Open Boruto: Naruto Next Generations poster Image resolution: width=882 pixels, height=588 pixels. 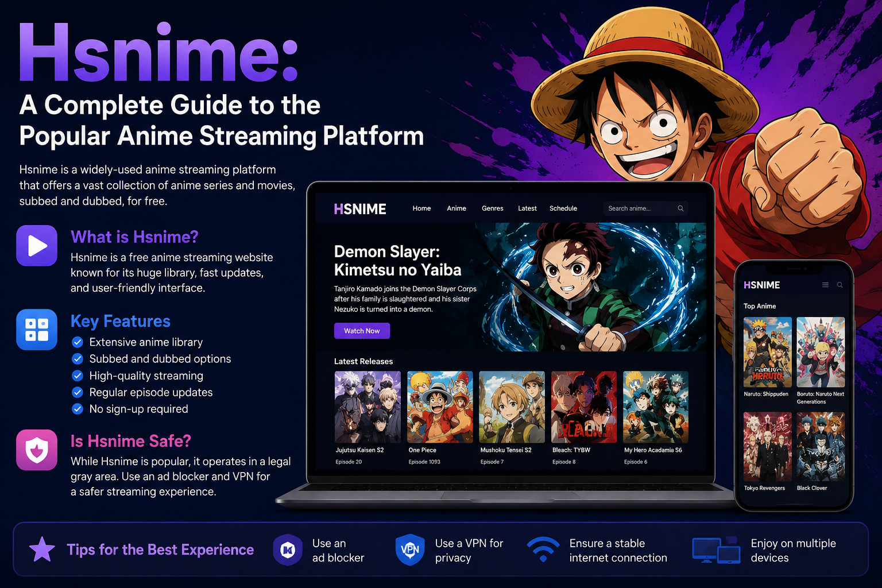point(821,352)
